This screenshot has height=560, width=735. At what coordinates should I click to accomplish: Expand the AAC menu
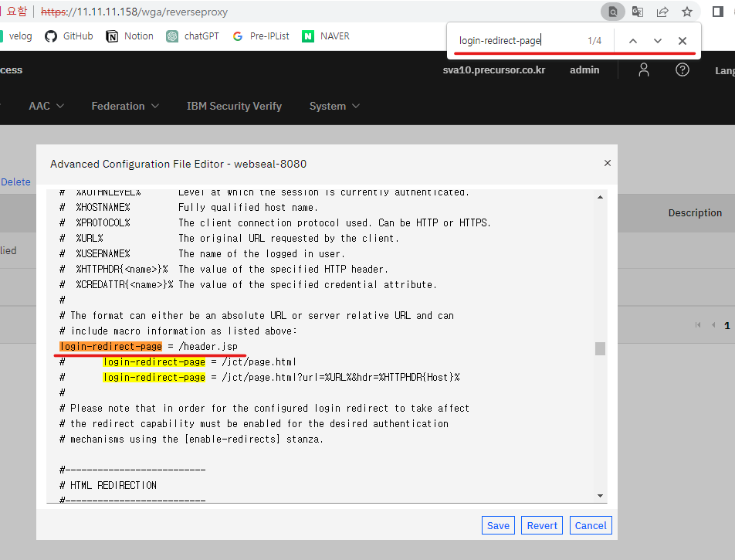click(x=46, y=106)
